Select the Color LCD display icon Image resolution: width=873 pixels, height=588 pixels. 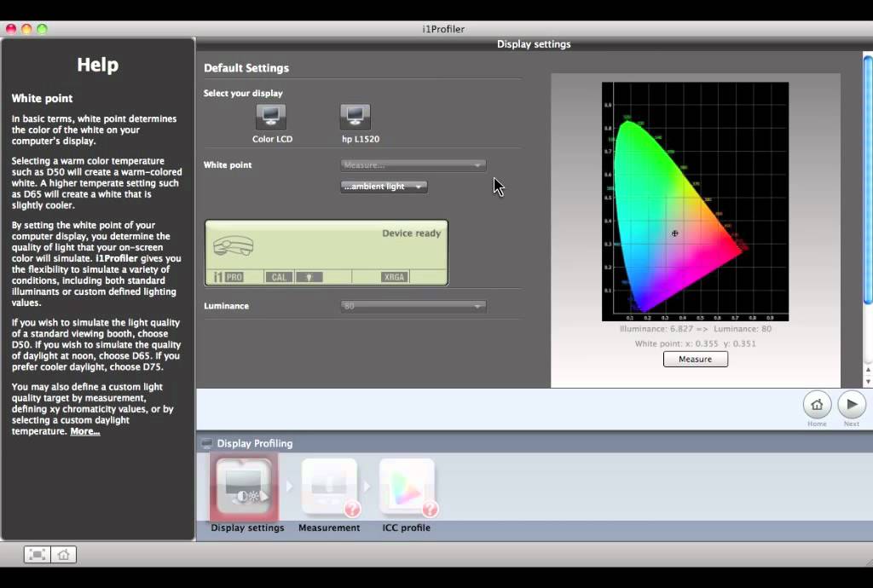[x=271, y=116]
